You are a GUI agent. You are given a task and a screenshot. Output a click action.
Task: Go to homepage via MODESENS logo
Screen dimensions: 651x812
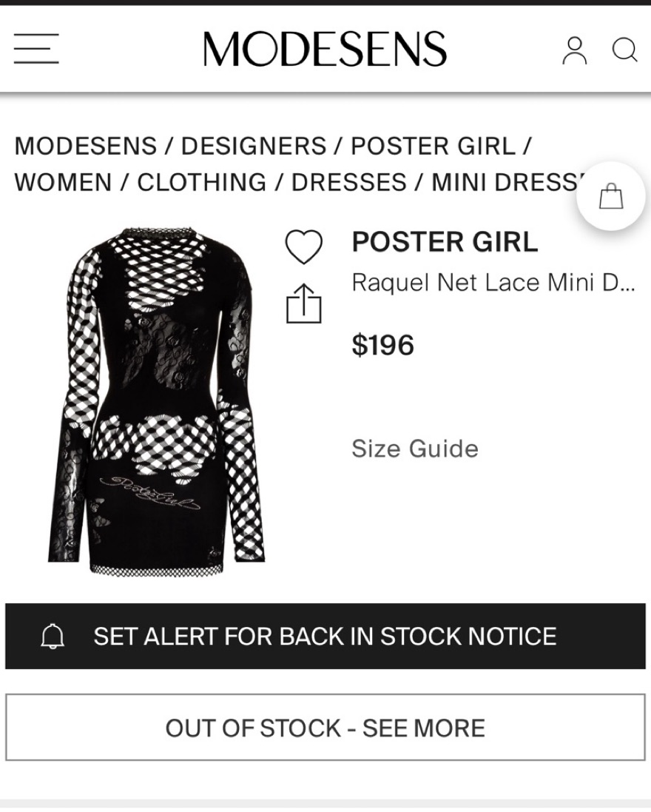[325, 50]
